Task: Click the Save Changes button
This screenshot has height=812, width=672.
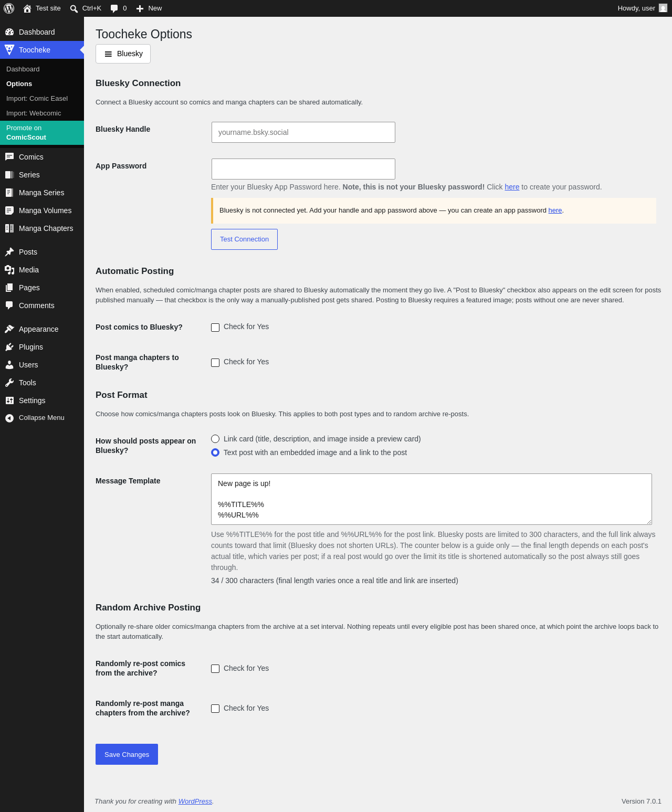Action: click(127, 754)
